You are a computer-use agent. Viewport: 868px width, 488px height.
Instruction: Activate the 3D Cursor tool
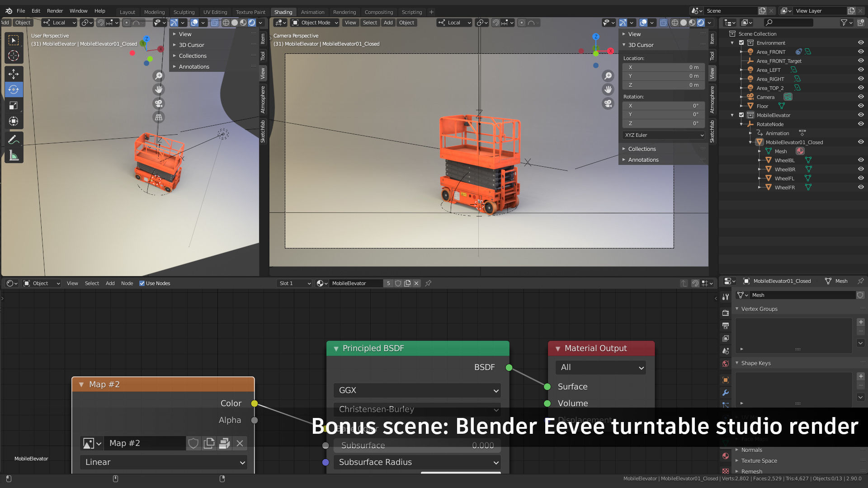(14, 56)
